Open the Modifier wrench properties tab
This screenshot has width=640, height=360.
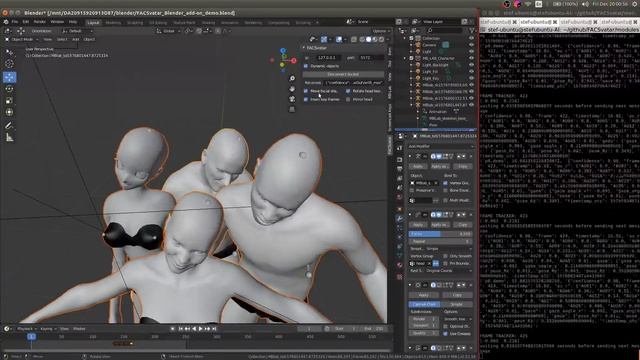point(400,219)
